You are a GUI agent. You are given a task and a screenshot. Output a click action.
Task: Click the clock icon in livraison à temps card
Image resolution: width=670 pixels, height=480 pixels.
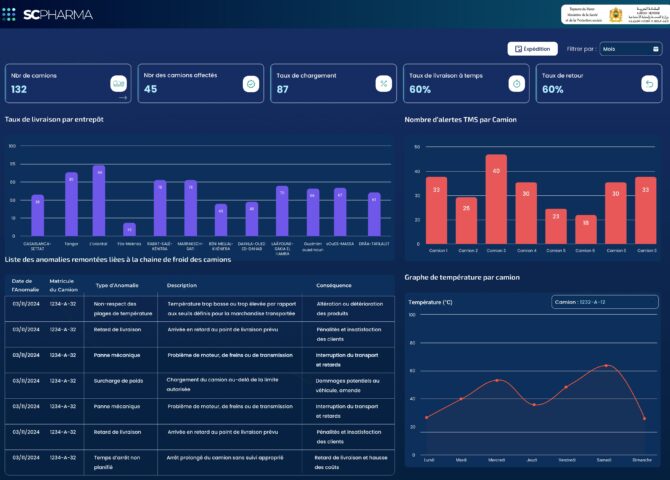pyautogui.click(x=516, y=84)
